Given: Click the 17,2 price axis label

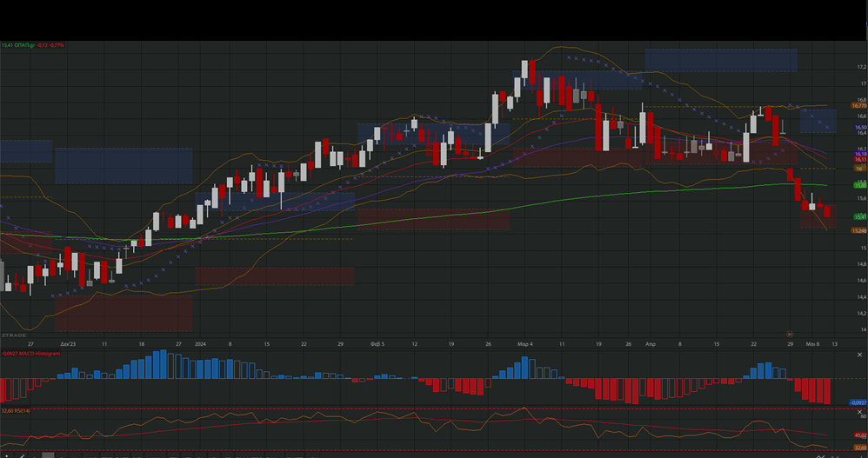Looking at the screenshot, I should pyautogui.click(x=861, y=67).
